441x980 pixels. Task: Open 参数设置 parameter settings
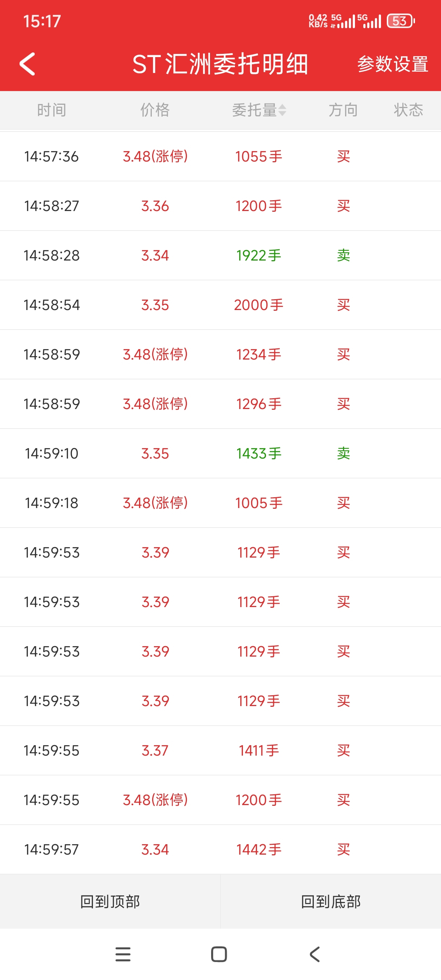(392, 64)
